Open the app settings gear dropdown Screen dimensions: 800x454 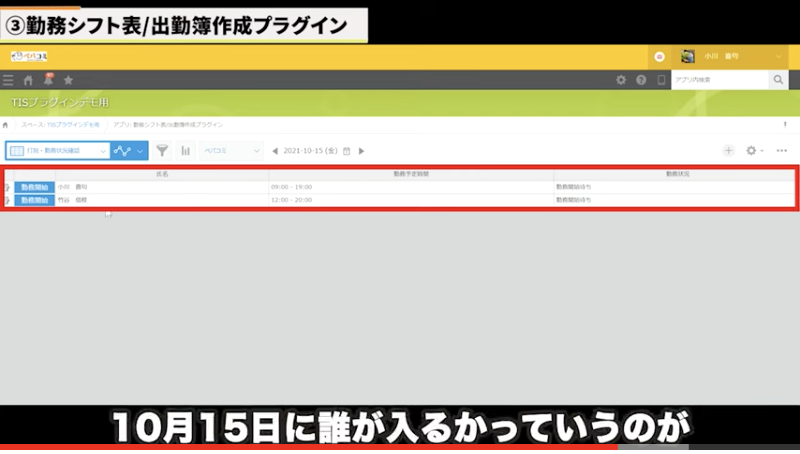(755, 151)
